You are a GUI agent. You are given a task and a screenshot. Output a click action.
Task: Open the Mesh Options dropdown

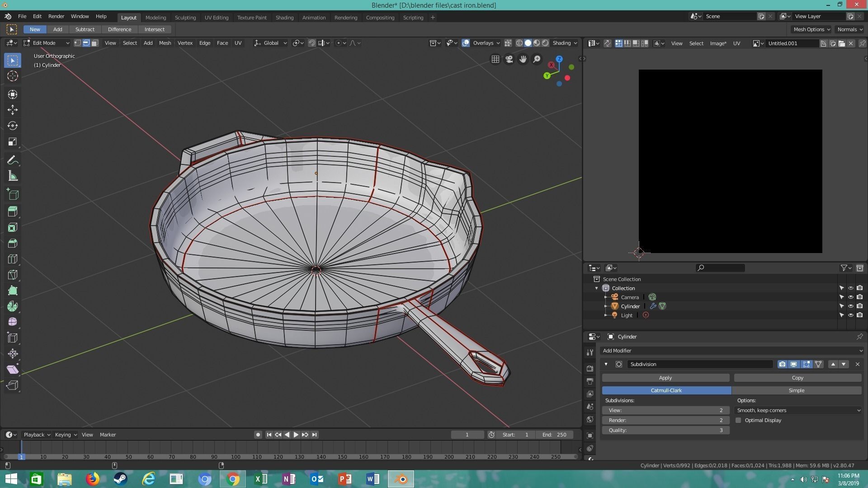811,29
